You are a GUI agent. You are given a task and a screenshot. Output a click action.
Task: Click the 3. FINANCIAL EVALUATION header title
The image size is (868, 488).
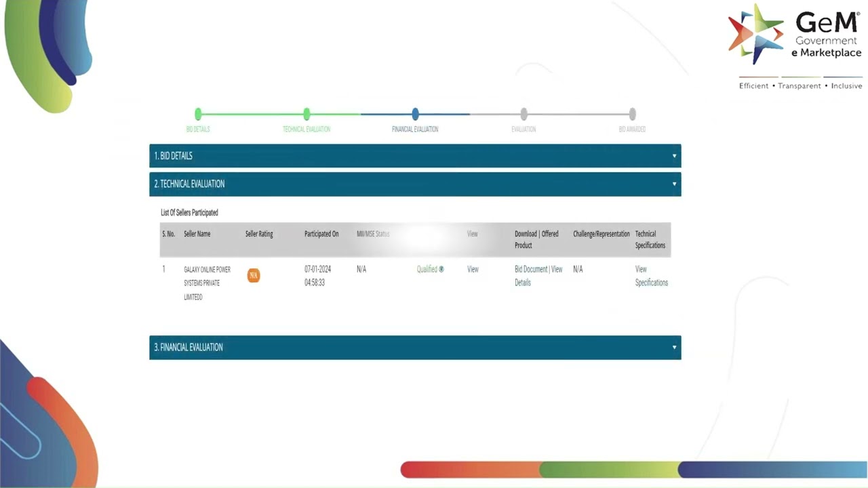pos(189,347)
